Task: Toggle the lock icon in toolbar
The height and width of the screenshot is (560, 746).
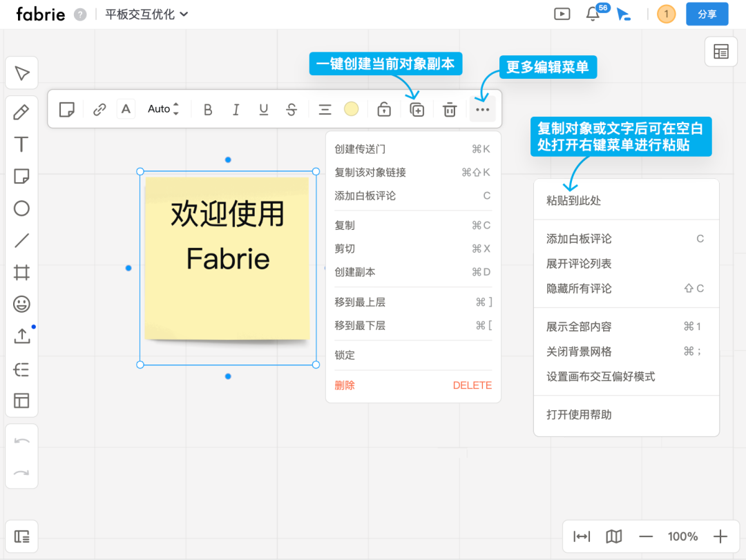Action: 384,109
